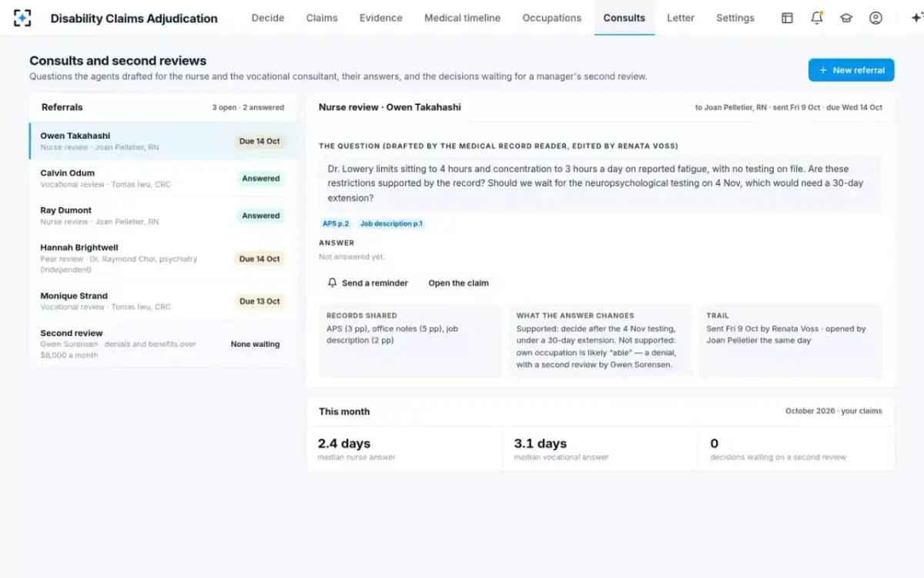The image size is (924, 578).
Task: Switch to the Decide tab
Action: coord(268,18)
